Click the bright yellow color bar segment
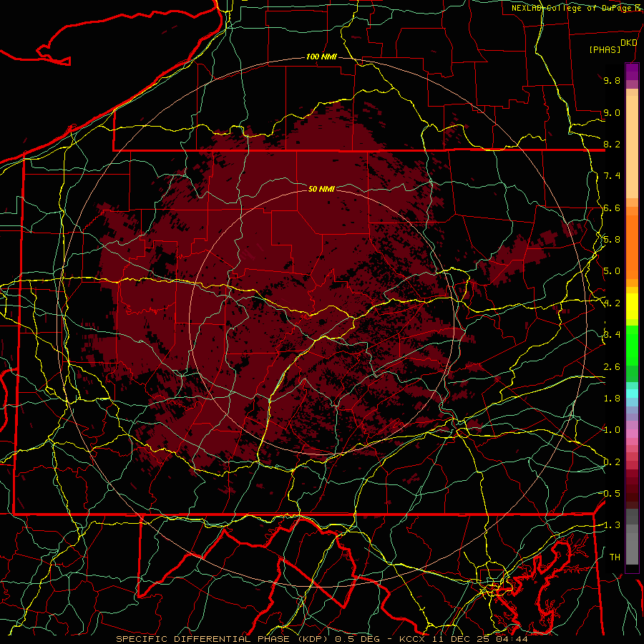The image size is (644, 644). point(632,306)
